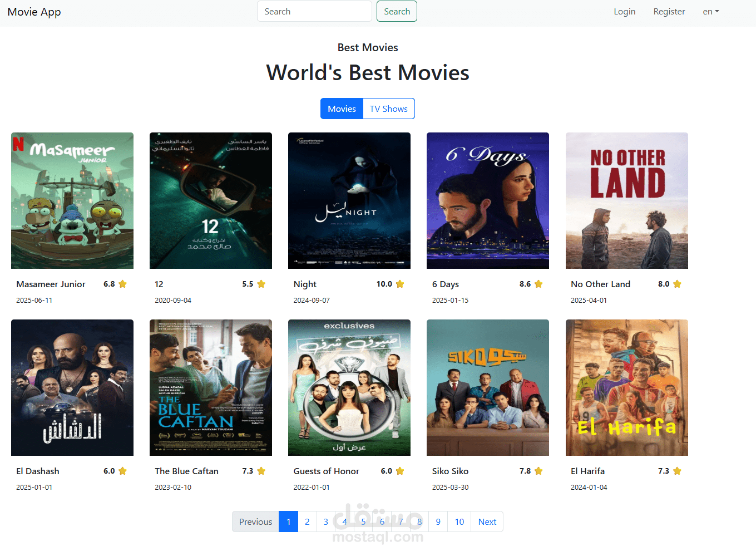Select the Movies tab
This screenshot has width=756, height=556.
[342, 109]
